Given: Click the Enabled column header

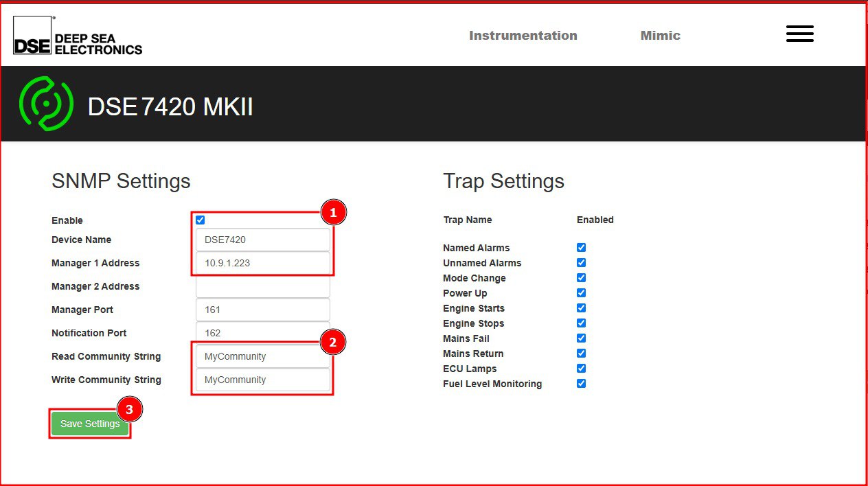Looking at the screenshot, I should pyautogui.click(x=595, y=220).
